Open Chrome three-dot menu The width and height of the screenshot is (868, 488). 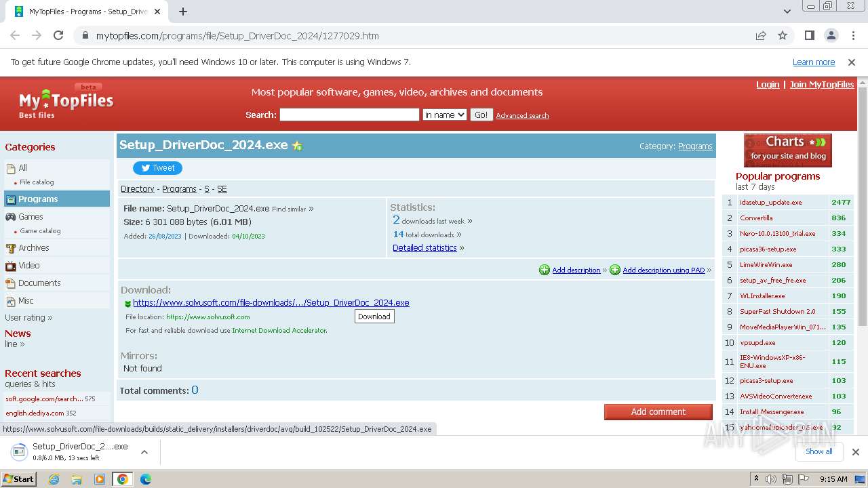click(x=853, y=35)
